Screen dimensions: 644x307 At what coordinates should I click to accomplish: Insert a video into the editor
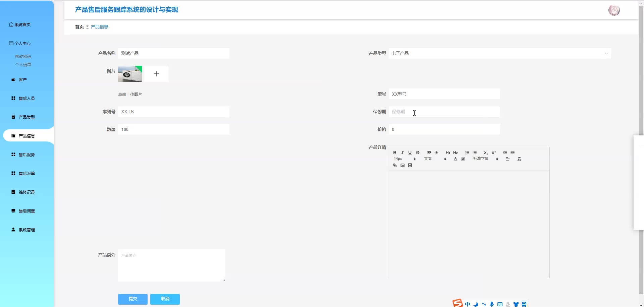click(410, 165)
